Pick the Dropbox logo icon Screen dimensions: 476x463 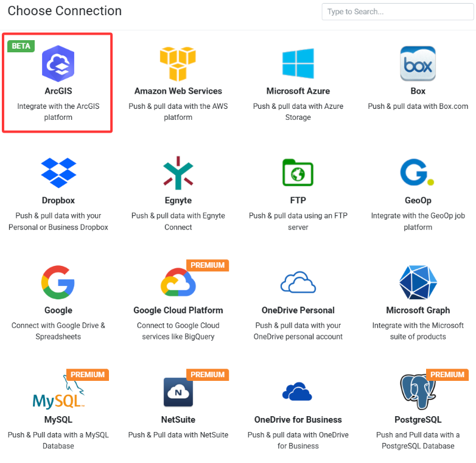(58, 173)
